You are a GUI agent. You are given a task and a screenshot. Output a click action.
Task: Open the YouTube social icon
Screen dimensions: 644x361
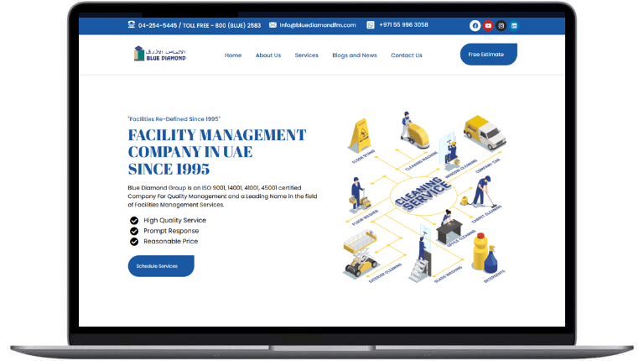[488, 25]
